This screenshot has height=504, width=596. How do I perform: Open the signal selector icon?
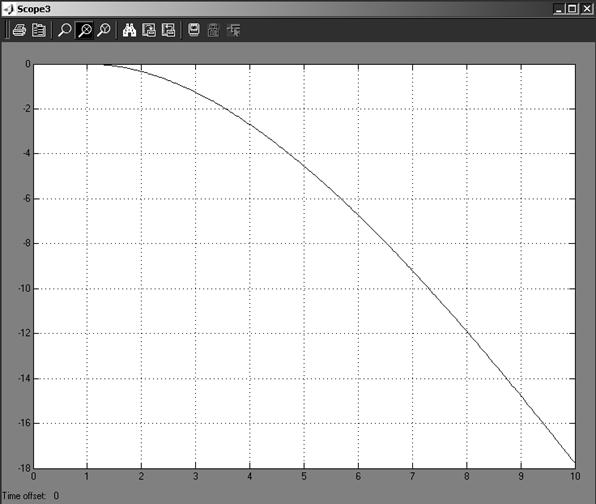coord(233,30)
